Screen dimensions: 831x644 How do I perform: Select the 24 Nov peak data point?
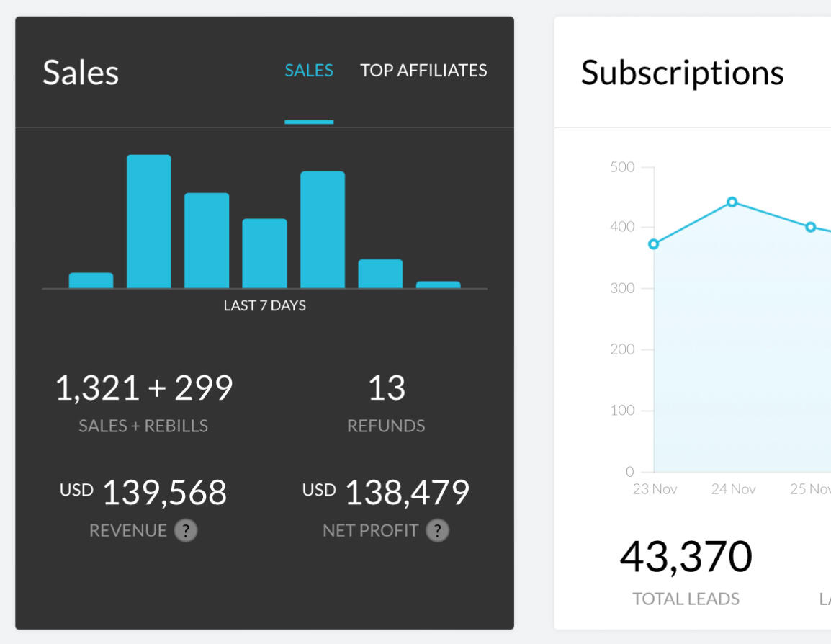click(732, 202)
